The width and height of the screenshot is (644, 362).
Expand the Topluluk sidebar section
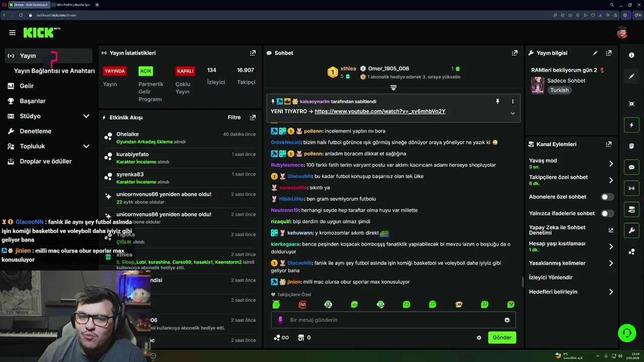[x=86, y=146]
